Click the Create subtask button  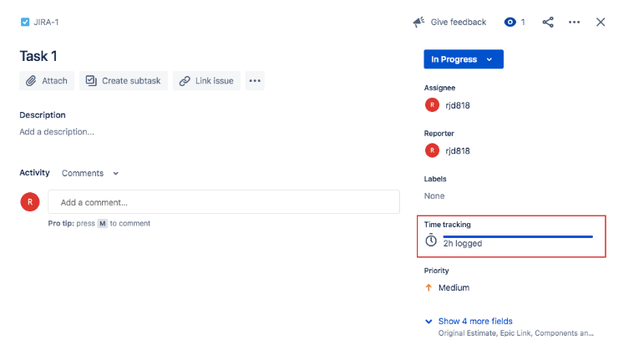(124, 81)
